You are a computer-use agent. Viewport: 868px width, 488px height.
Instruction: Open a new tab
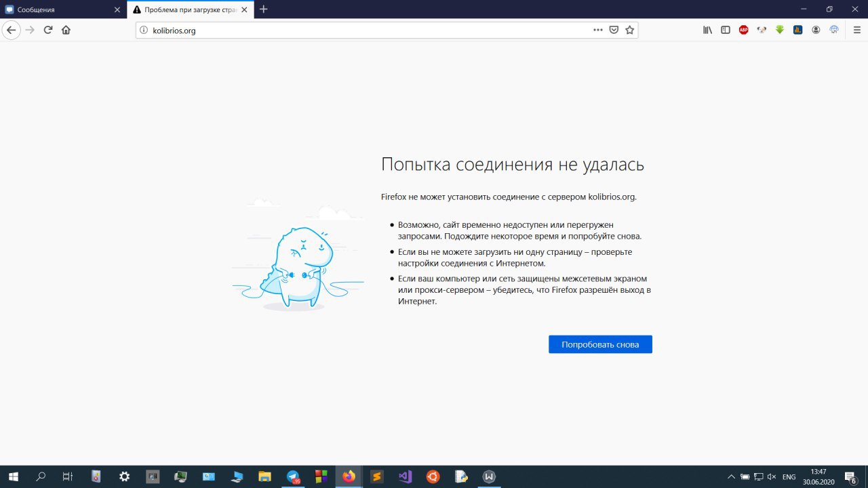pos(264,9)
